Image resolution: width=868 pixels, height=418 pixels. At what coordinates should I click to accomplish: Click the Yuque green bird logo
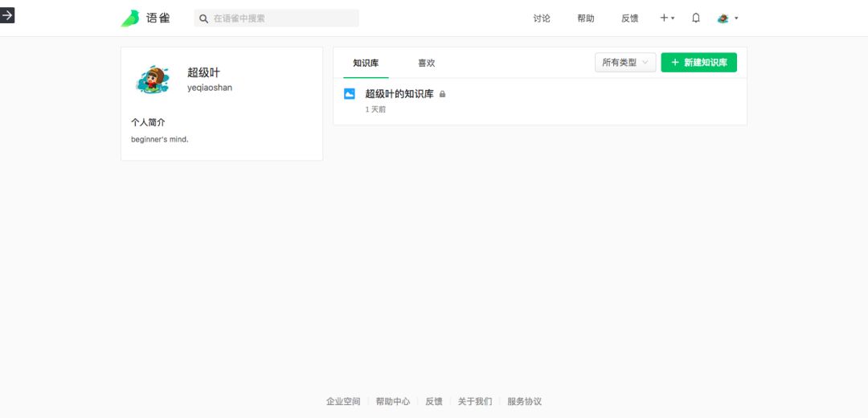[x=130, y=18]
